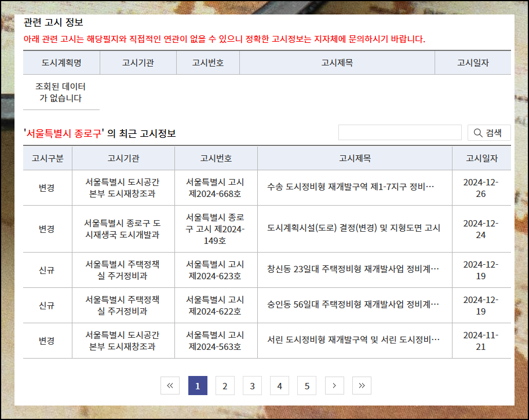Click notice number 제2024-623호 cell
This screenshot has width=529, height=420.
[x=215, y=270]
